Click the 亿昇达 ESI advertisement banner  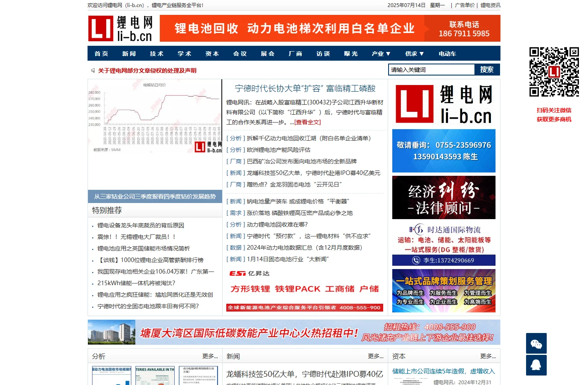pyautogui.click(x=305, y=290)
